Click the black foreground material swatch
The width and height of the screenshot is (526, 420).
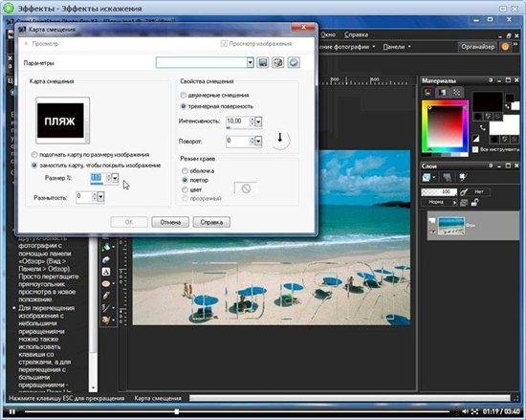[x=488, y=102]
